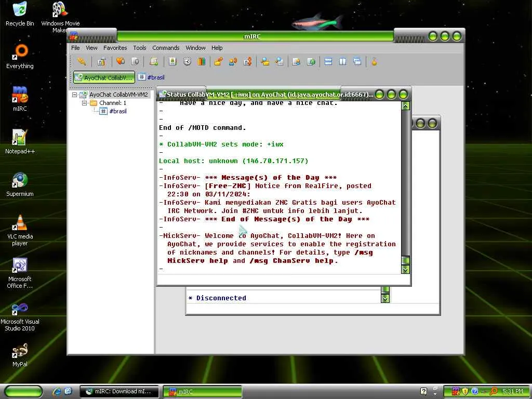532x399 pixels.
Task: Click Status window scroll up arrow
Action: tap(405, 106)
